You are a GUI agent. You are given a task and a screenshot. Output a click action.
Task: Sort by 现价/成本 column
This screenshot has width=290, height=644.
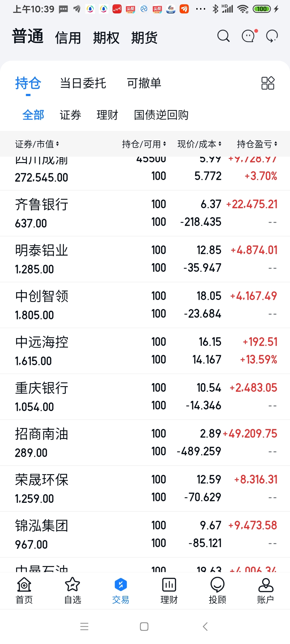(200, 144)
